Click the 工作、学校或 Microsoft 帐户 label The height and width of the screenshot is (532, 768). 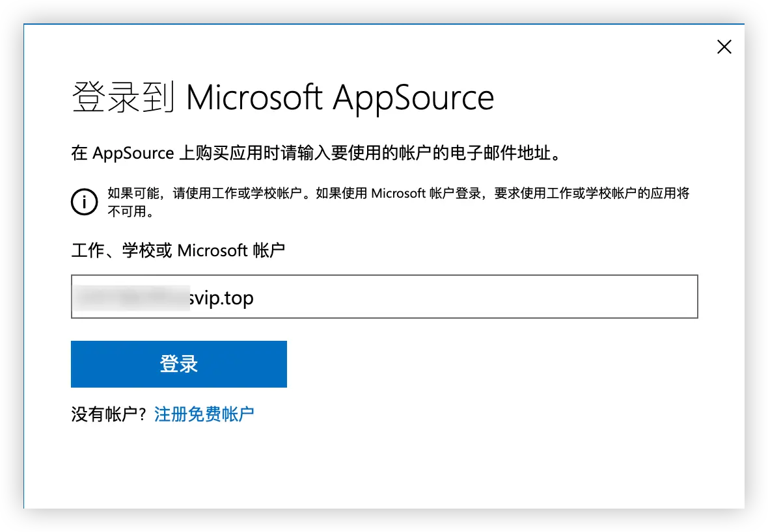pos(178,250)
